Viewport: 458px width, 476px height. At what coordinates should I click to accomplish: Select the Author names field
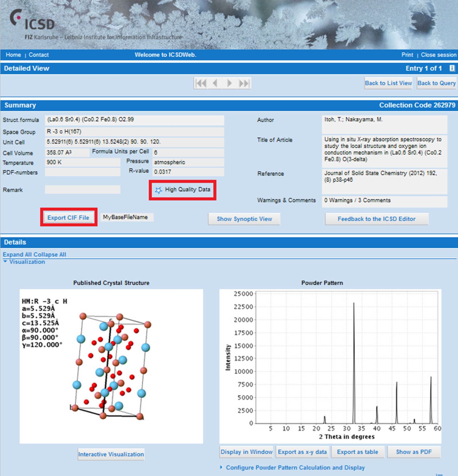coord(385,125)
